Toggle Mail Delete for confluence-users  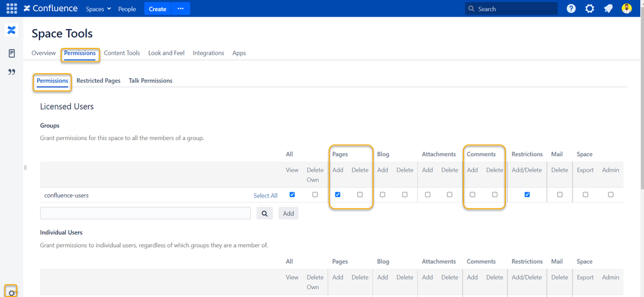tap(560, 195)
